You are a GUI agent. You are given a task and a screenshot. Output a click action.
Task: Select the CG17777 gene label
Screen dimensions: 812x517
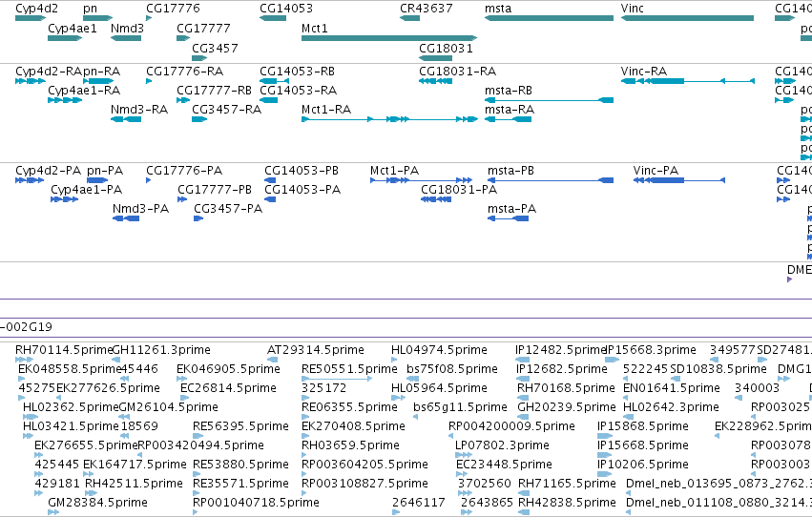(x=203, y=28)
